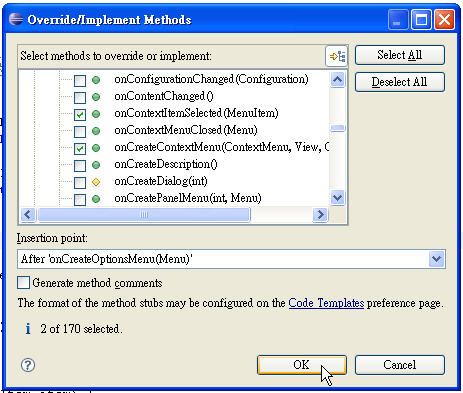Select onCreateContextMenu row text
This screenshot has height=393, width=463.
coord(222,147)
